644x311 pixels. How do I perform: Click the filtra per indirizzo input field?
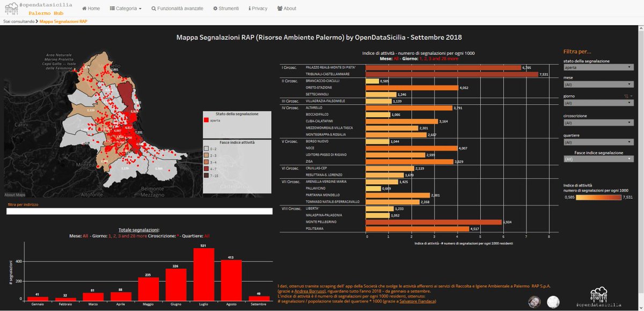(140, 211)
